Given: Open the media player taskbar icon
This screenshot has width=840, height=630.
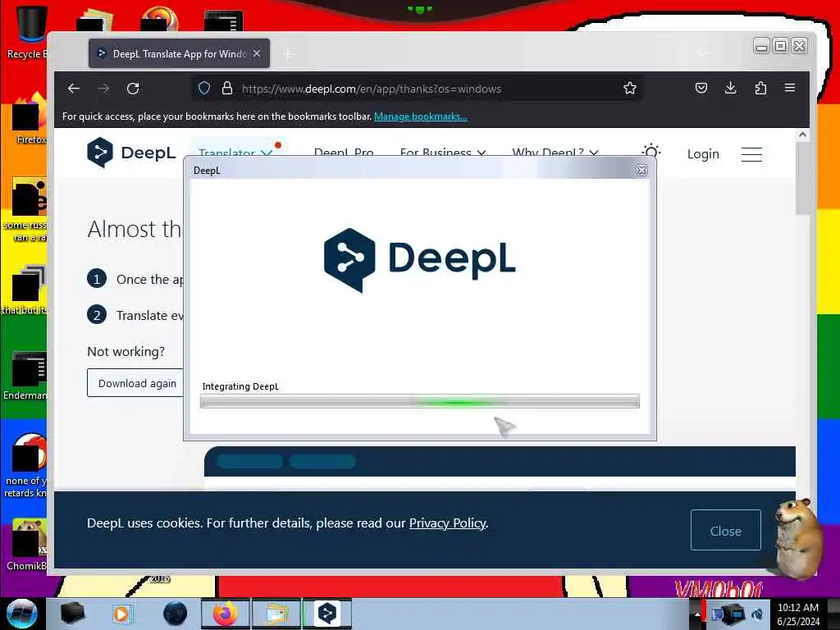Looking at the screenshot, I should tap(121, 614).
